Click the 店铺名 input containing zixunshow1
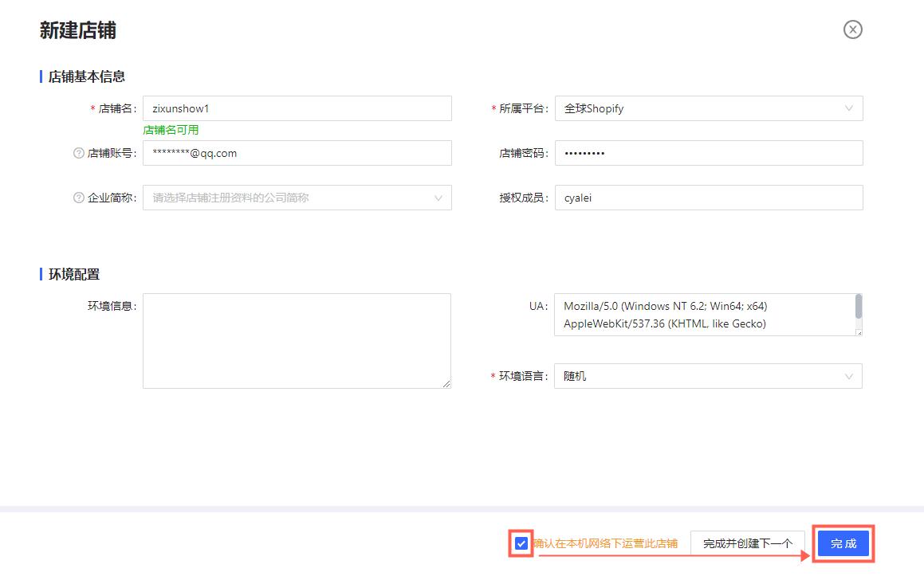Screen dimensions: 924x576 point(297,108)
